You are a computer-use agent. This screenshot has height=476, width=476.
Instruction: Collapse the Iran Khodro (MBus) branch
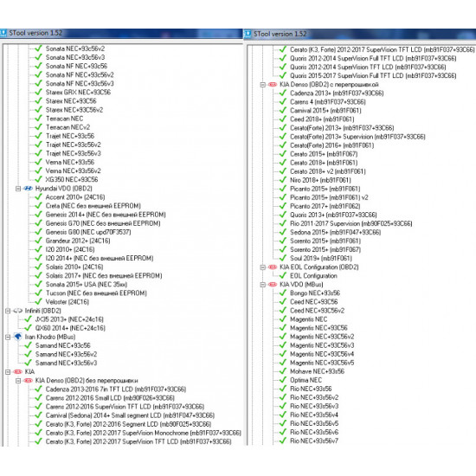tap(8, 337)
